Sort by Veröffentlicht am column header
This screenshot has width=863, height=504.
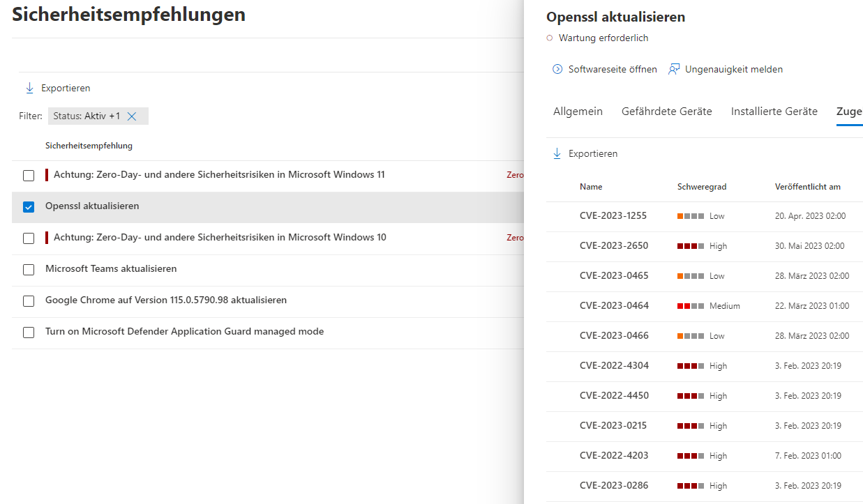807,187
